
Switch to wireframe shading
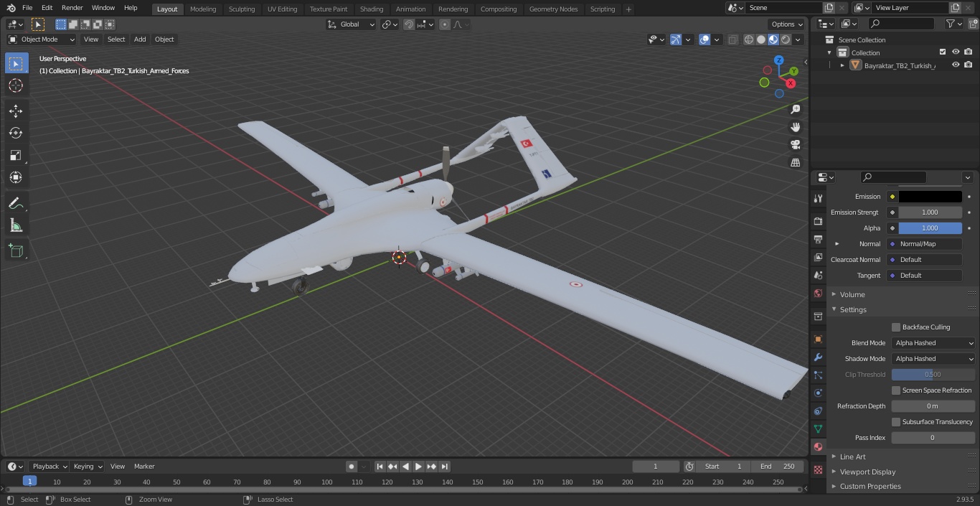click(749, 39)
